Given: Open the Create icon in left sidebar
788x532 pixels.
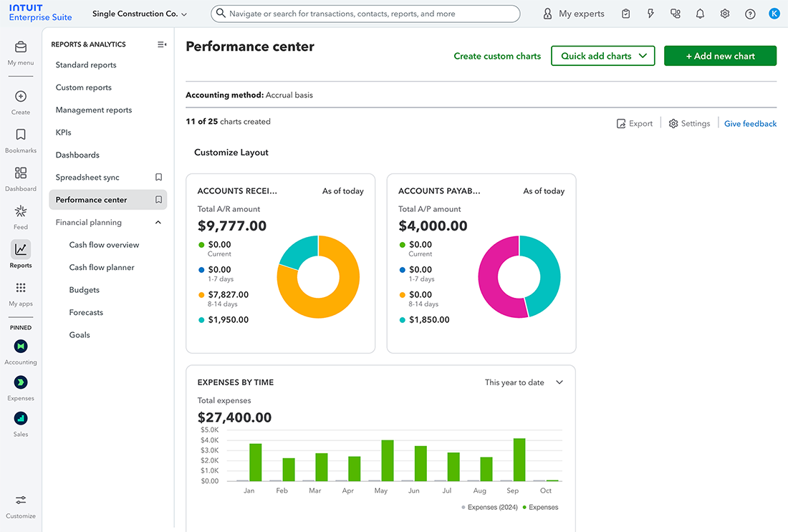Looking at the screenshot, I should pos(20,97).
